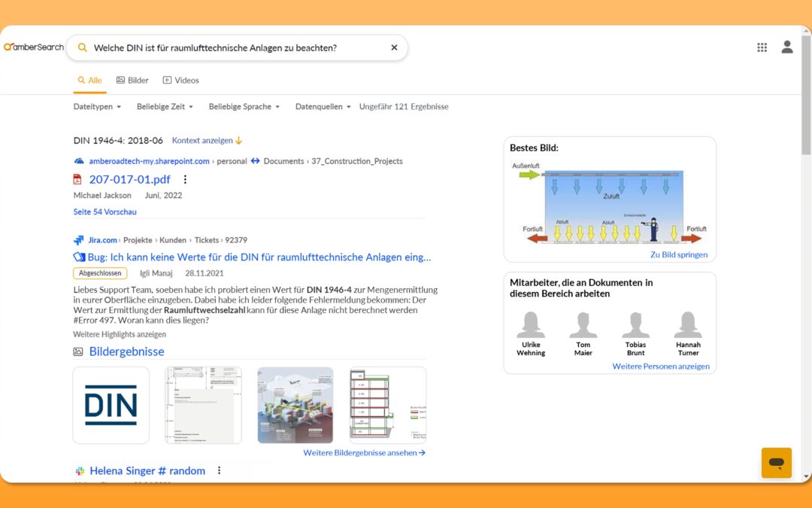This screenshot has height=508, width=812.
Task: Open the Datenquellen dropdown
Action: 323,107
